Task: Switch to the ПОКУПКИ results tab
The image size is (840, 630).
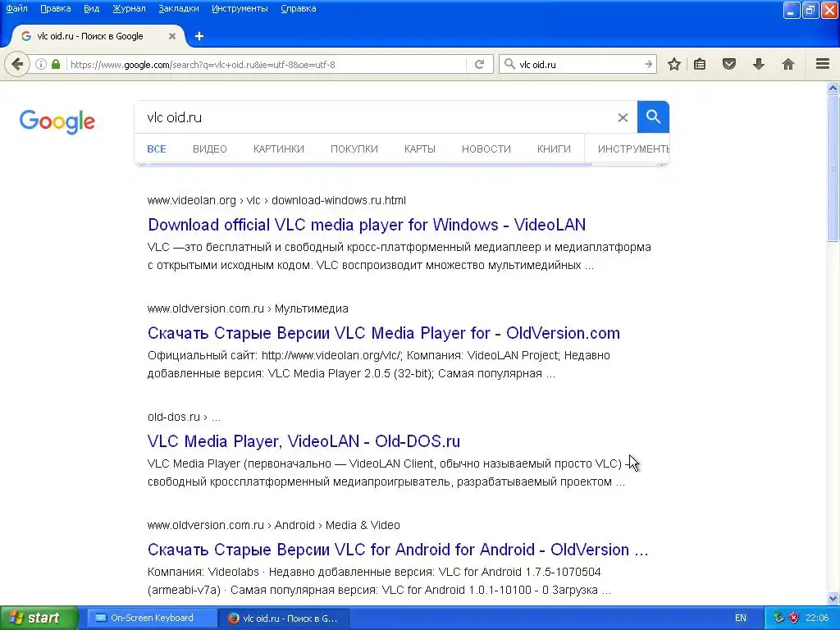Action: (x=354, y=149)
